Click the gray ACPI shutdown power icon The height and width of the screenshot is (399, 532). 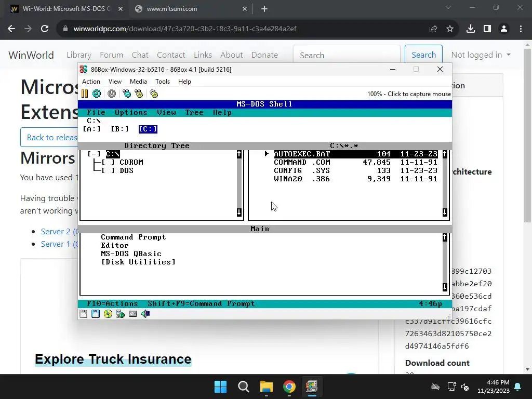112,94
